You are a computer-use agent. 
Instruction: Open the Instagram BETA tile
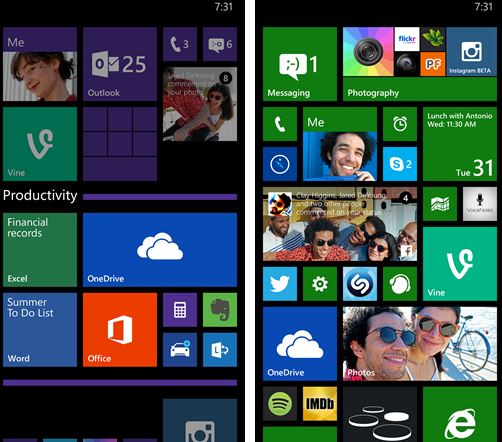click(472, 51)
